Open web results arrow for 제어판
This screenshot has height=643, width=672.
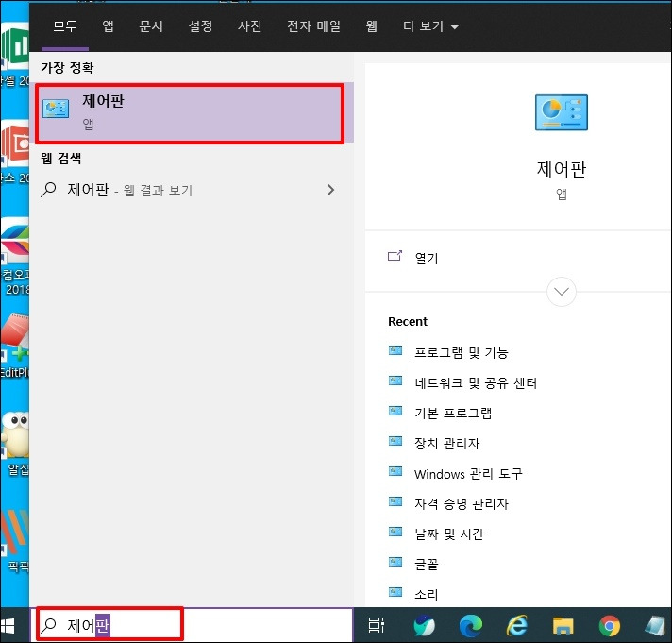coord(330,190)
